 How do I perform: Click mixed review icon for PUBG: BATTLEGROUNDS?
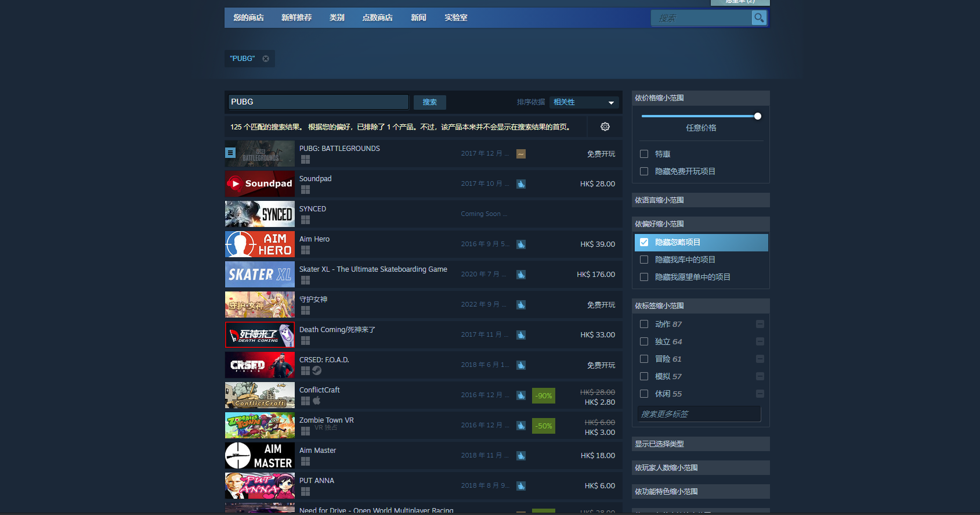coord(521,154)
